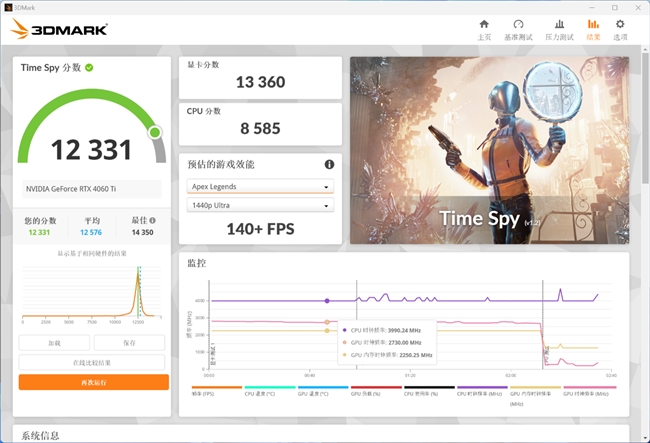
Task: Click the purple CPU clock point on the chart
Action: pos(327,301)
